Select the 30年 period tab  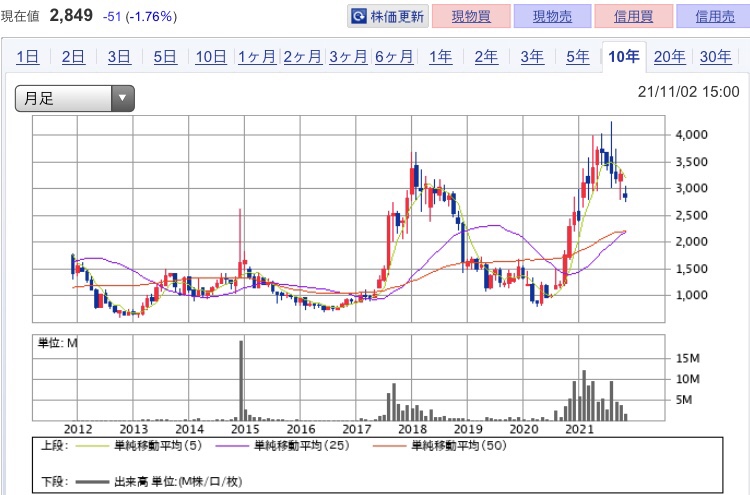tap(716, 57)
